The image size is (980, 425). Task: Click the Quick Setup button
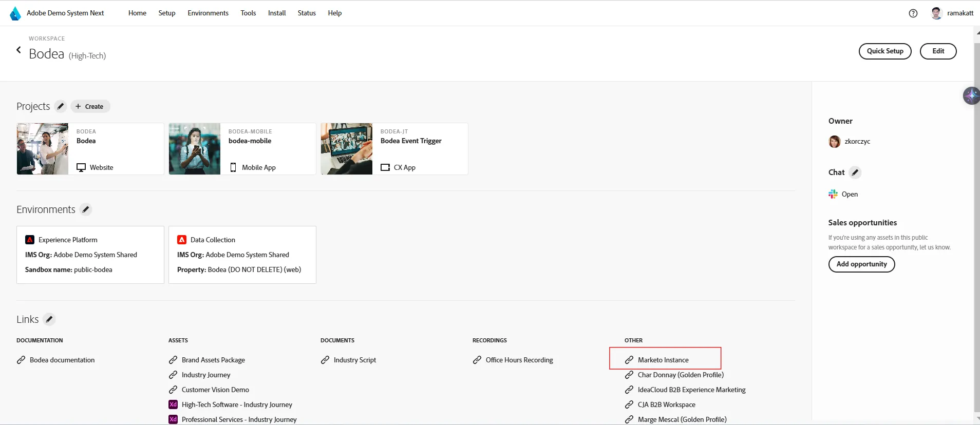click(x=885, y=51)
